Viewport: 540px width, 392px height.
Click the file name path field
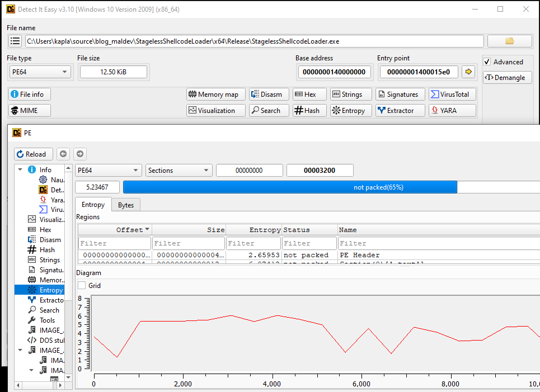255,41
